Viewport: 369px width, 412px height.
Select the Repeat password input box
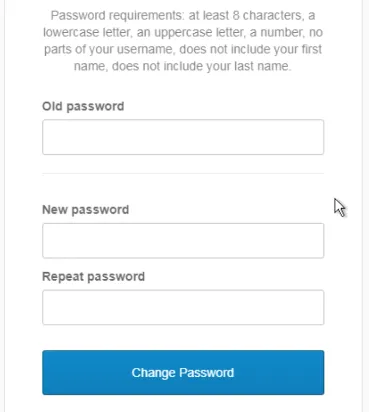[x=183, y=307]
